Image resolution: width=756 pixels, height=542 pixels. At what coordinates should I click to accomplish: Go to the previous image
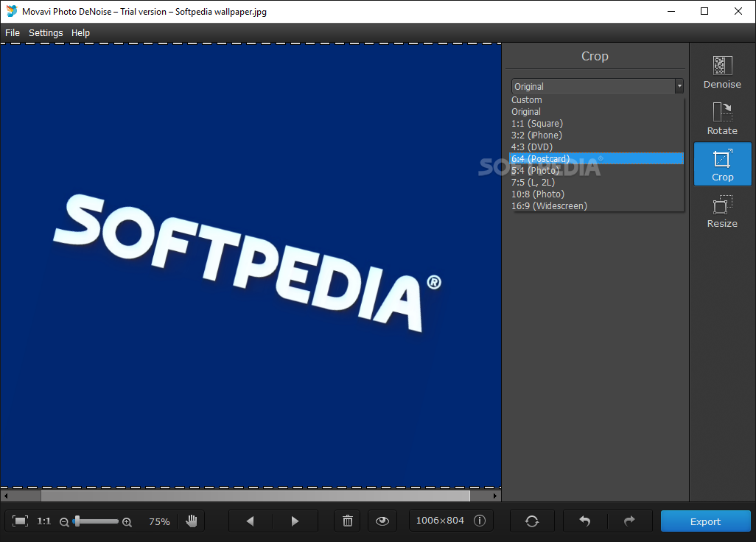(x=251, y=521)
